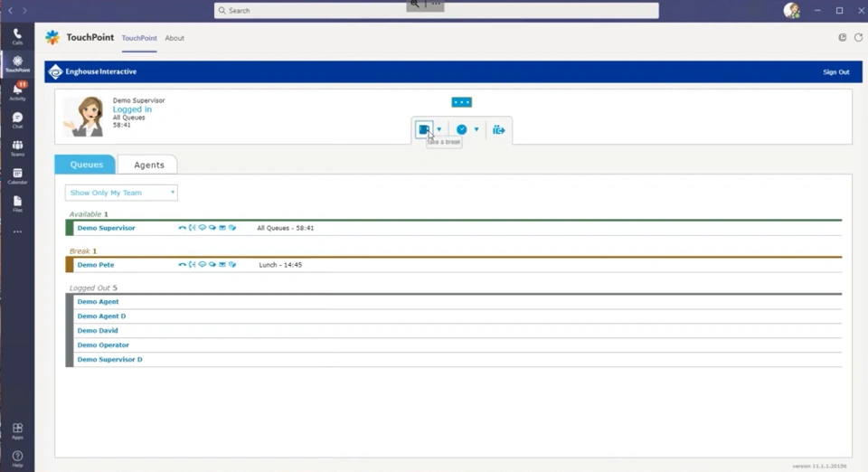The width and height of the screenshot is (868, 472).
Task: Click the Take a break mug icon
Action: pos(424,129)
